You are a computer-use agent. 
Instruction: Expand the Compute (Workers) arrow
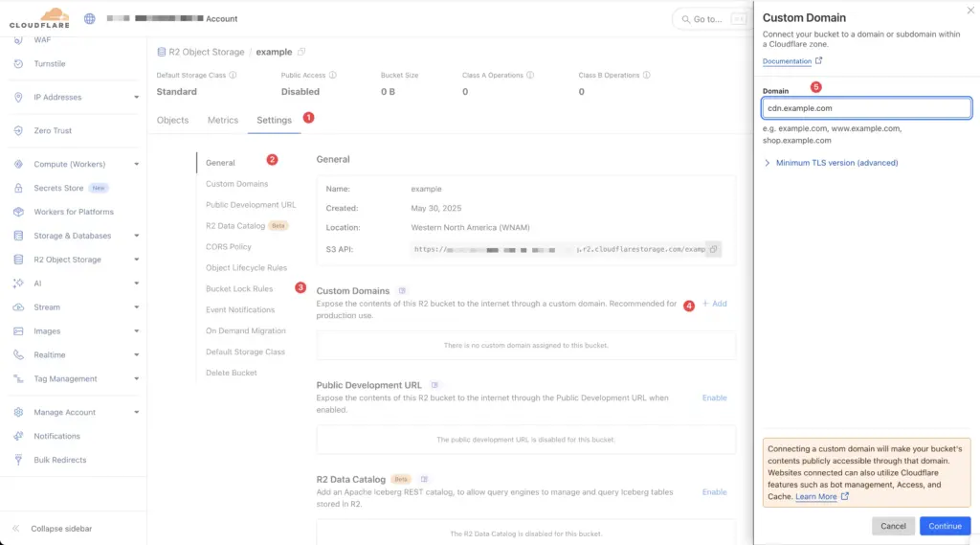(136, 164)
